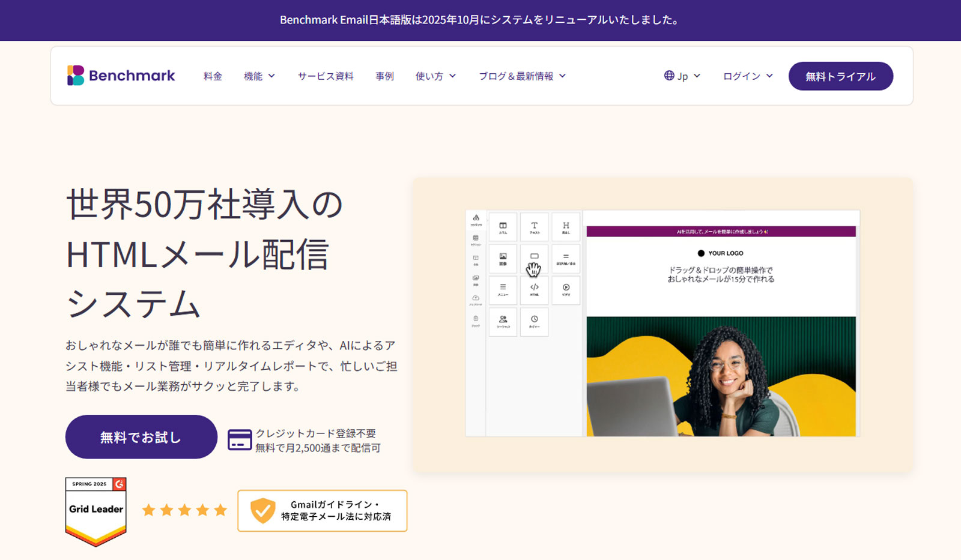The height and width of the screenshot is (560, 961).
Task: Select the テキスト (text) block icon
Action: [534, 227]
